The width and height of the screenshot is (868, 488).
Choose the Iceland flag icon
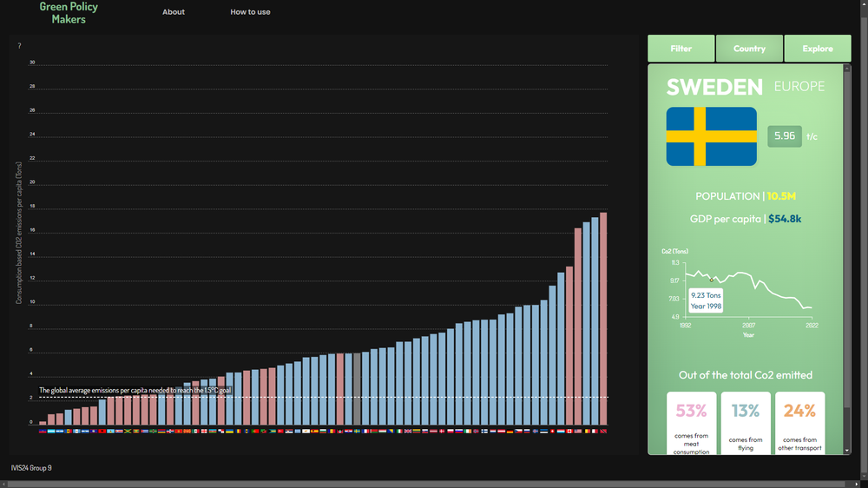[x=536, y=431]
